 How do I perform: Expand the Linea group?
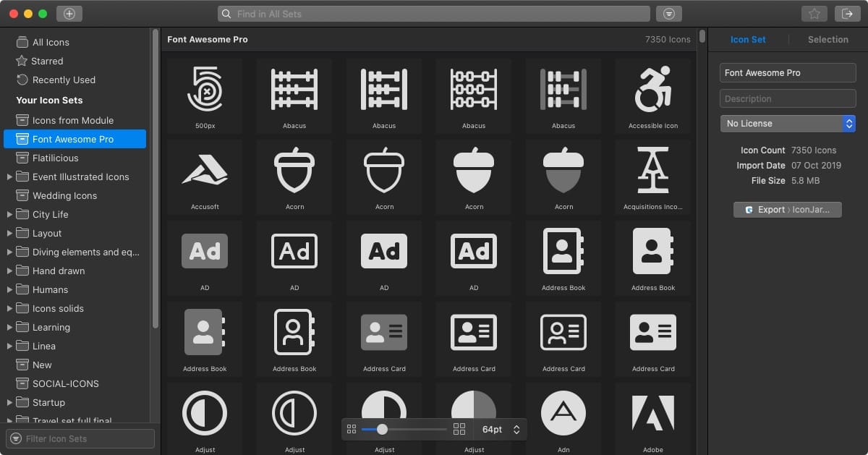tap(9, 346)
